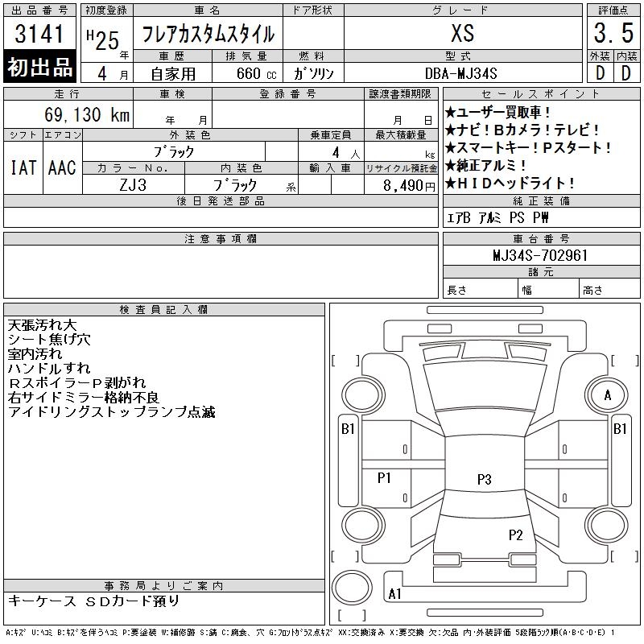Click the 自家用 vehicle history value

coord(173,74)
